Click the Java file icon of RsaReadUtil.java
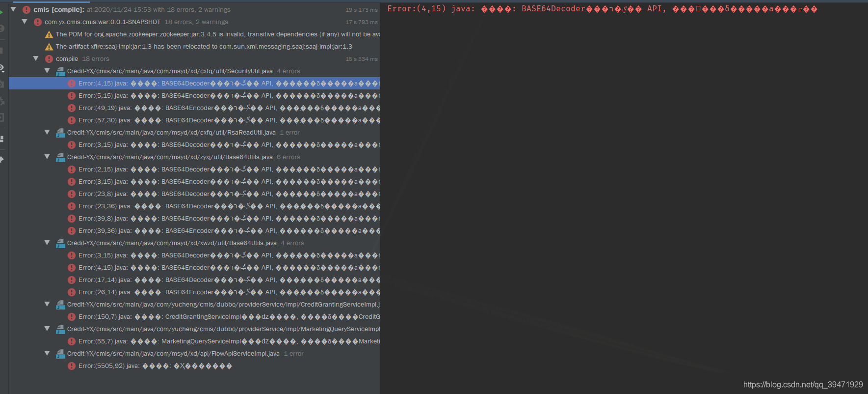 coord(60,133)
